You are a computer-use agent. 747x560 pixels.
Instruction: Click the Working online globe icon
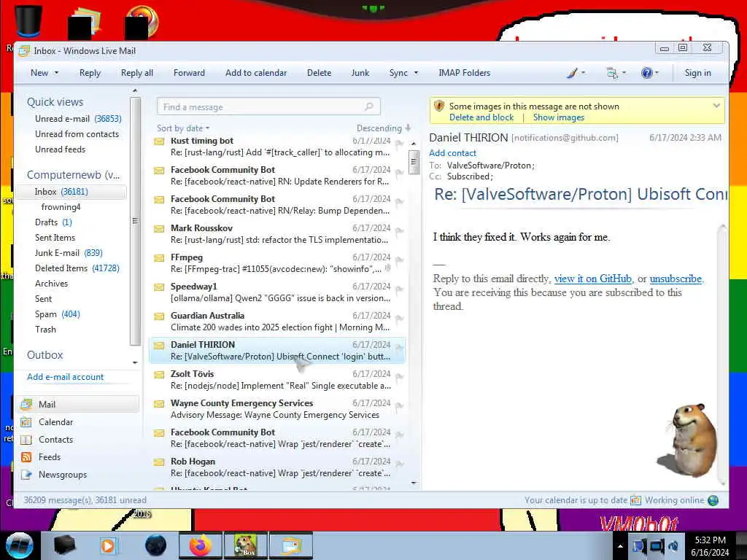(x=713, y=500)
